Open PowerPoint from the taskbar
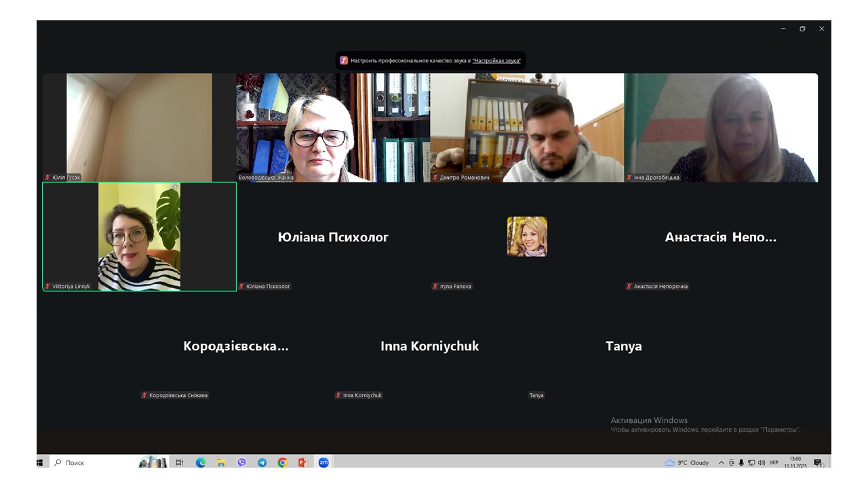This screenshot has width=868, height=488. tap(302, 463)
